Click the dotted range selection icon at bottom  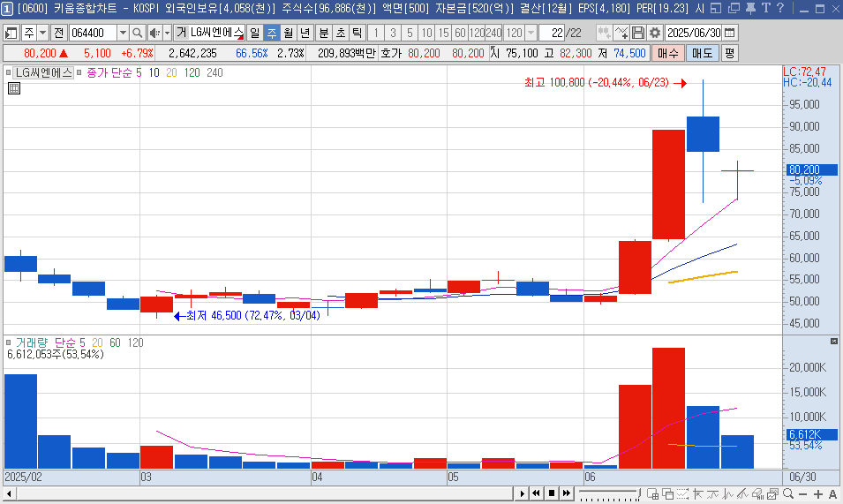pyautogui.click(x=683, y=493)
